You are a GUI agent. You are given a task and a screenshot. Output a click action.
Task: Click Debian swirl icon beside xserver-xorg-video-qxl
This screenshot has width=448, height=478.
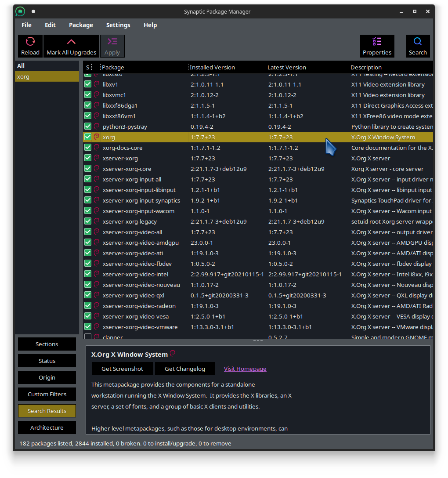point(97,295)
